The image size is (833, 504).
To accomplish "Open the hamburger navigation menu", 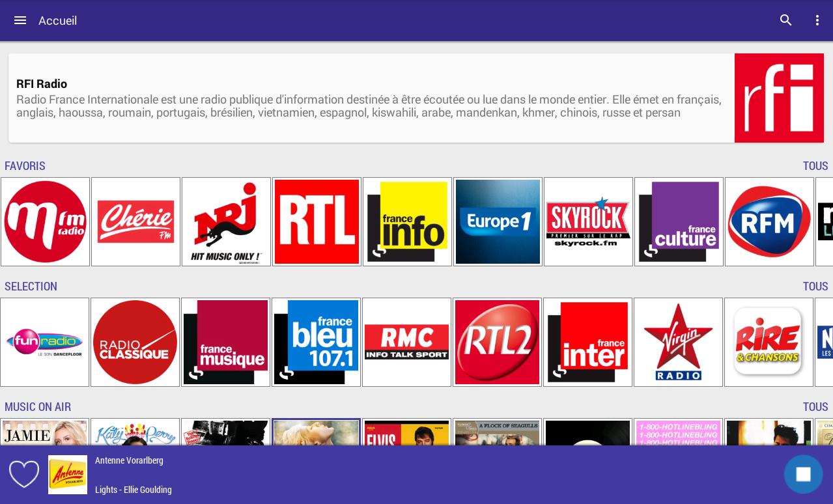I will (20, 20).
